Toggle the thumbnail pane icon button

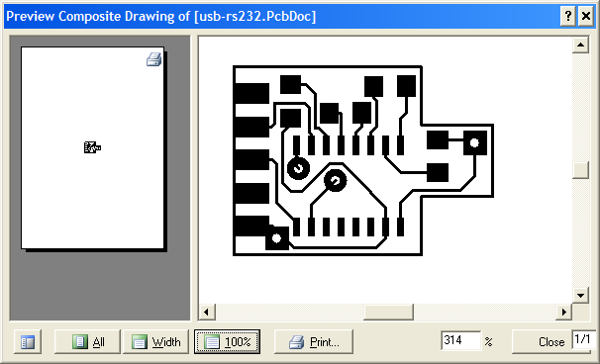click(28, 341)
